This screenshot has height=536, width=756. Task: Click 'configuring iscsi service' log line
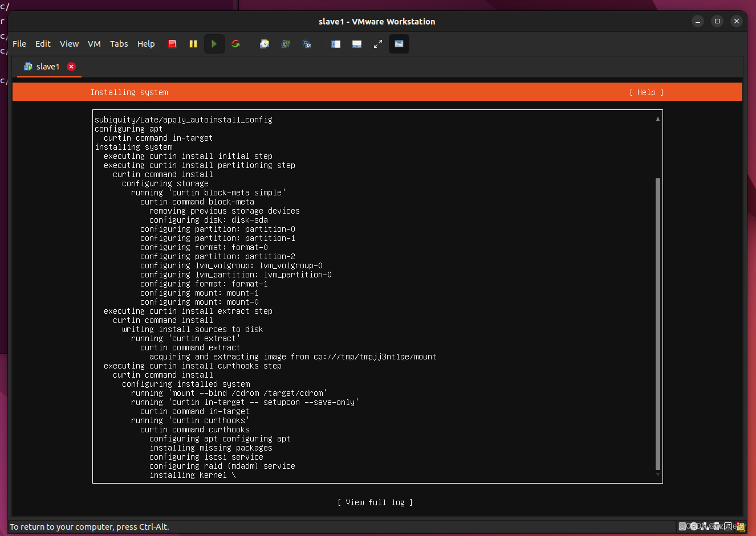pos(206,457)
